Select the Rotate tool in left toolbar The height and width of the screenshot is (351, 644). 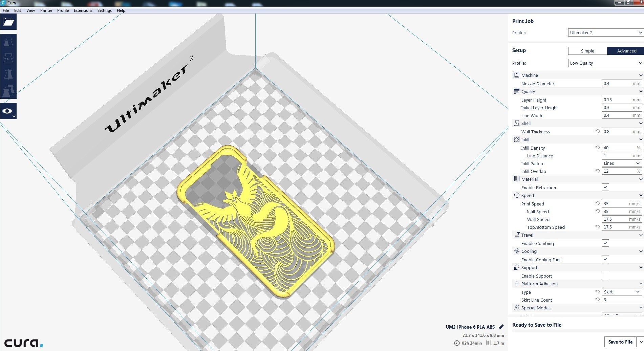8,58
